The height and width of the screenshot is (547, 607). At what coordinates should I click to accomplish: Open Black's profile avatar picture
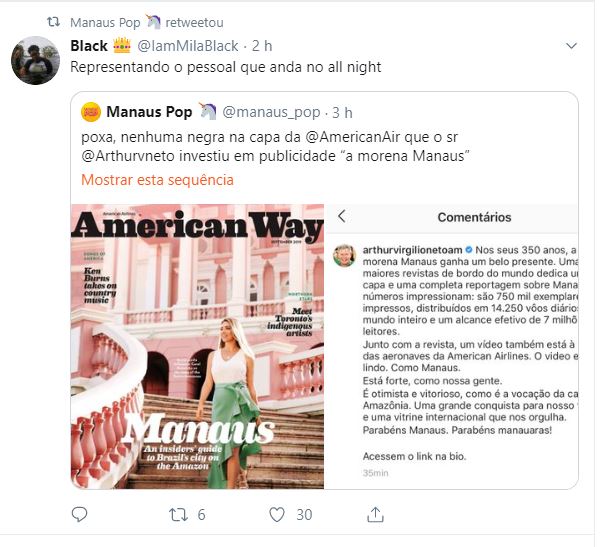click(35, 59)
